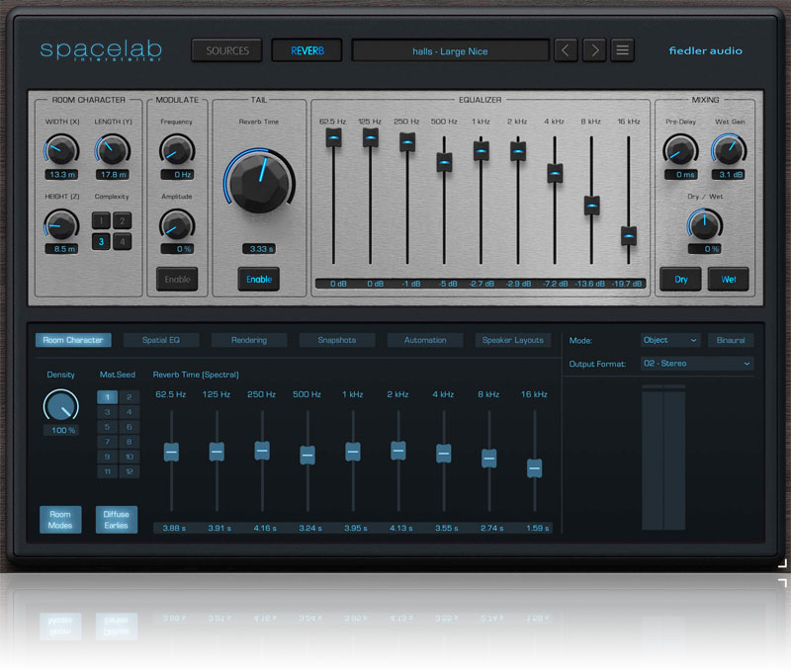The width and height of the screenshot is (791, 672).
Task: Toggle the Modulate Enable button
Action: pyautogui.click(x=178, y=280)
